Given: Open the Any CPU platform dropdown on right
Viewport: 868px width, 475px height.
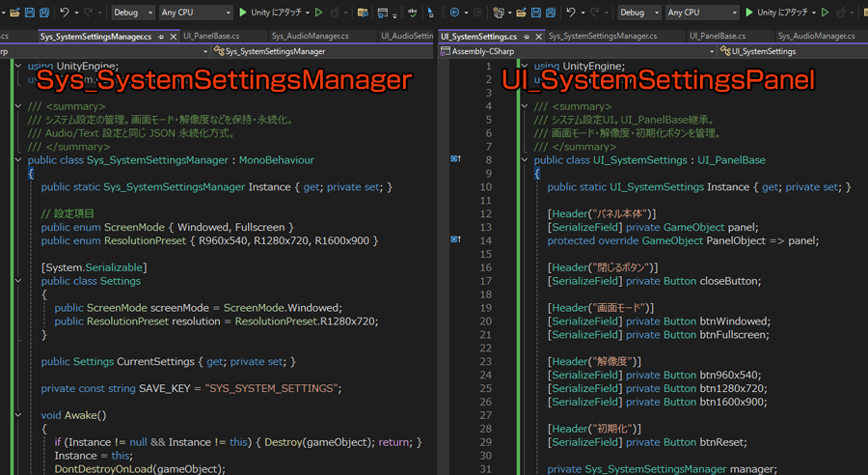Looking at the screenshot, I should coord(704,13).
